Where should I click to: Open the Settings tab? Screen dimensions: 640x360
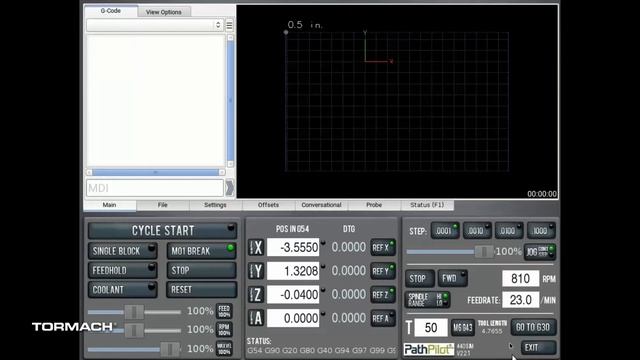tap(215, 205)
